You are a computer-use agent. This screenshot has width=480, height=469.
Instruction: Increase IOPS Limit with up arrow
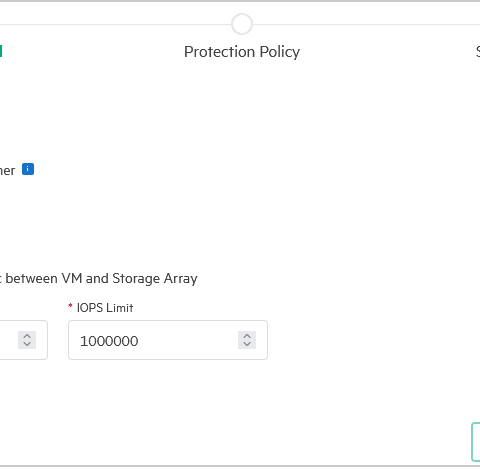247,336
